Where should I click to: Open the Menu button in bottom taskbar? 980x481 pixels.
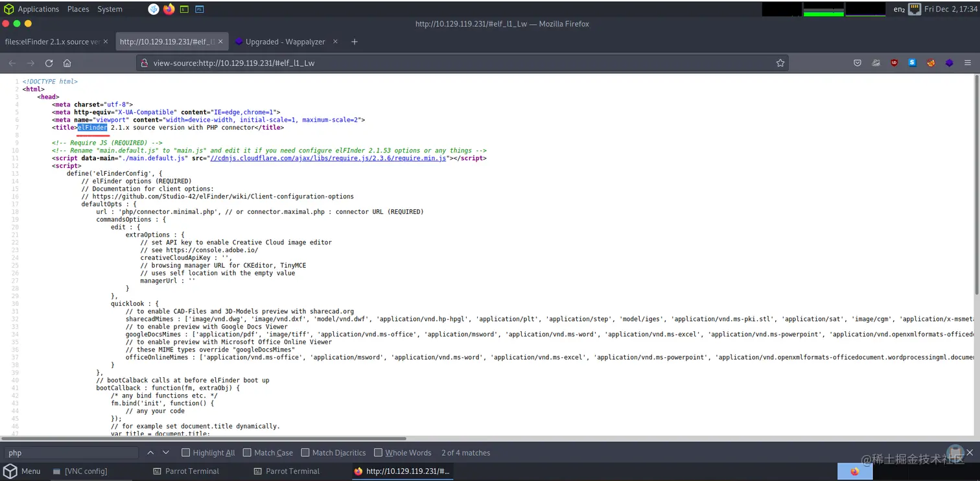point(23,471)
